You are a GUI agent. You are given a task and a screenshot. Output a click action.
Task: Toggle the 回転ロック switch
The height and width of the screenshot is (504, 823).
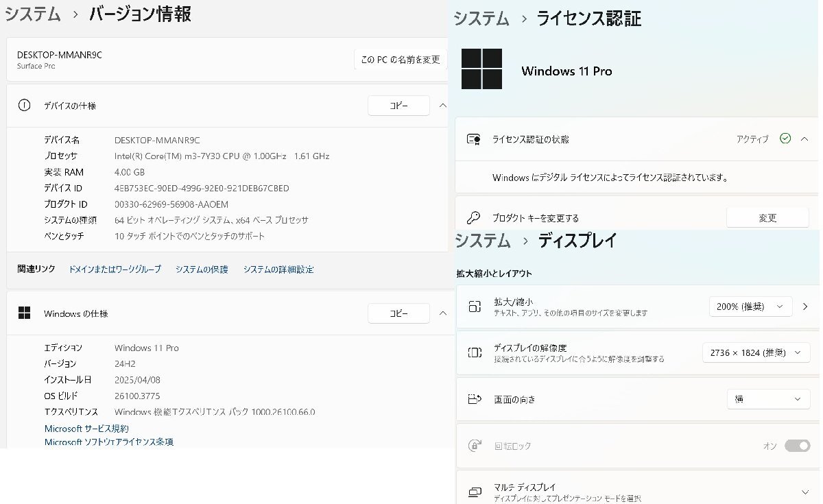(x=796, y=445)
